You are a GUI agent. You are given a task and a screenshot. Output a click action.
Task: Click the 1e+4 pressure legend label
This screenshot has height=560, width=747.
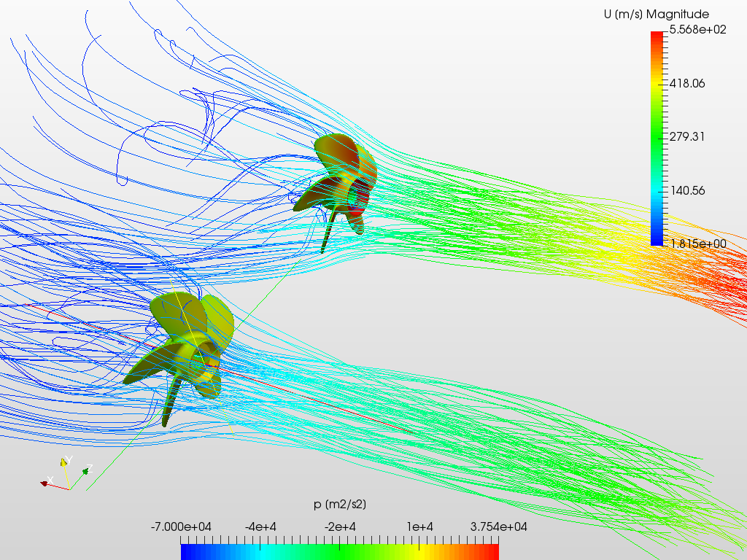(419, 526)
